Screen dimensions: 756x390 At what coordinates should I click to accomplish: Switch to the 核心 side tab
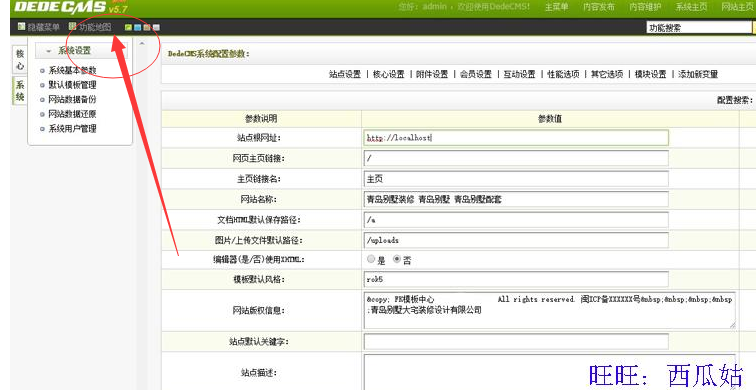tap(19, 60)
